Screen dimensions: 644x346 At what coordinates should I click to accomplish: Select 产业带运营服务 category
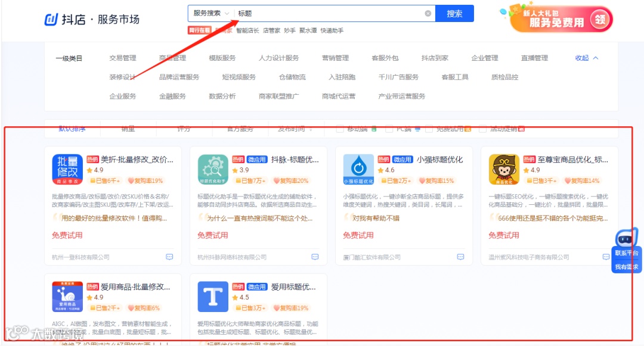point(402,96)
